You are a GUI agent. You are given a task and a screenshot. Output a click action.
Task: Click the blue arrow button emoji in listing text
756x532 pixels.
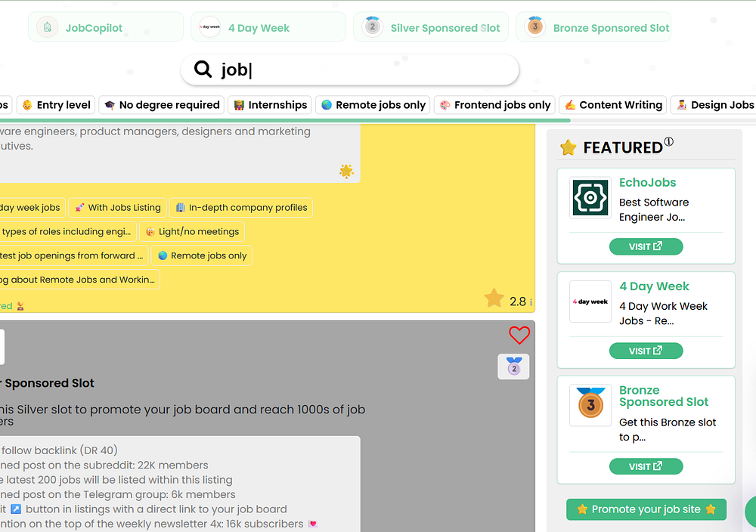point(16,509)
